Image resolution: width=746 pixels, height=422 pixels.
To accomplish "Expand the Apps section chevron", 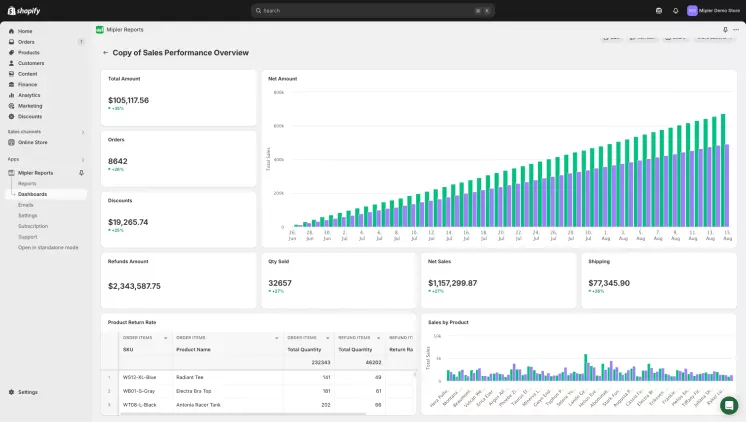I will tap(82, 159).
